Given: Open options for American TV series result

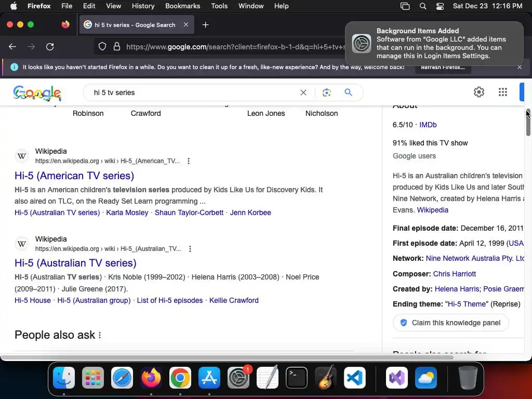Looking at the screenshot, I should (x=189, y=161).
